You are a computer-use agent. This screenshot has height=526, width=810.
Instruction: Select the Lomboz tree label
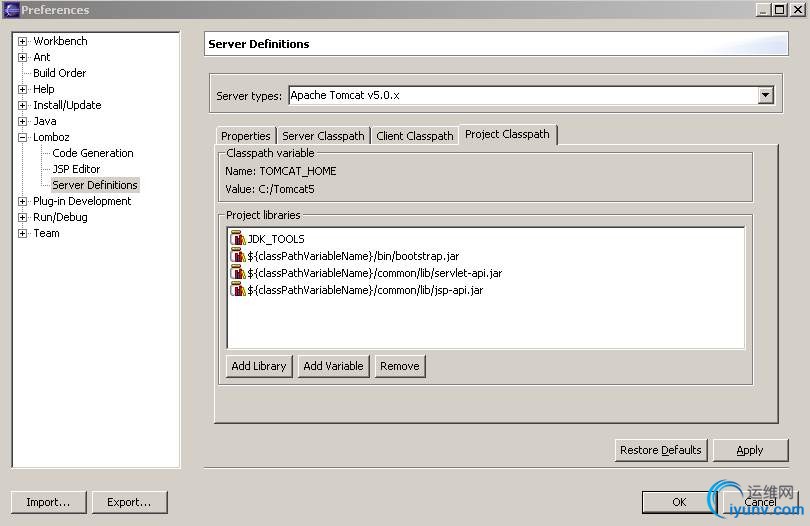[51, 137]
